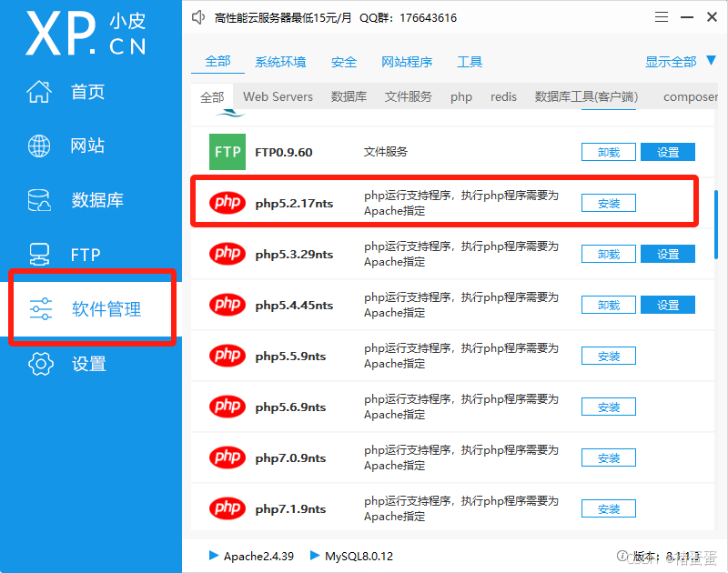Screen dimensions: 728x573
Task: Click the php5.2.17nts name text
Action: [294, 203]
